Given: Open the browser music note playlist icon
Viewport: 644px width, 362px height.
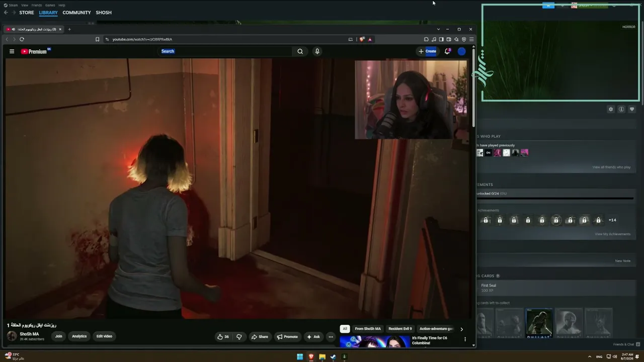Looking at the screenshot, I should point(434,39).
